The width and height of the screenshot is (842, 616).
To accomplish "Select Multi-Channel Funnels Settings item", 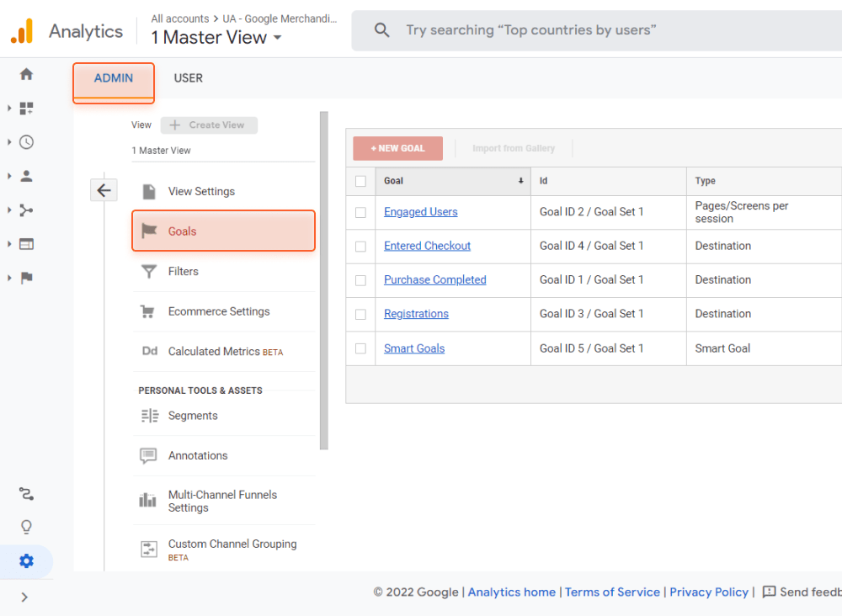I will [x=223, y=501].
